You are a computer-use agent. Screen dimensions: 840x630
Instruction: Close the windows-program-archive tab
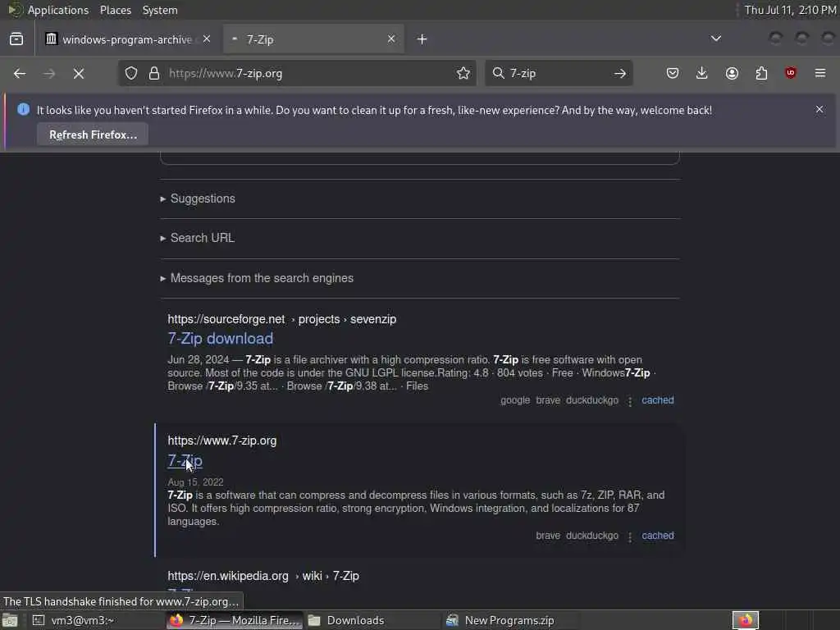click(x=207, y=39)
